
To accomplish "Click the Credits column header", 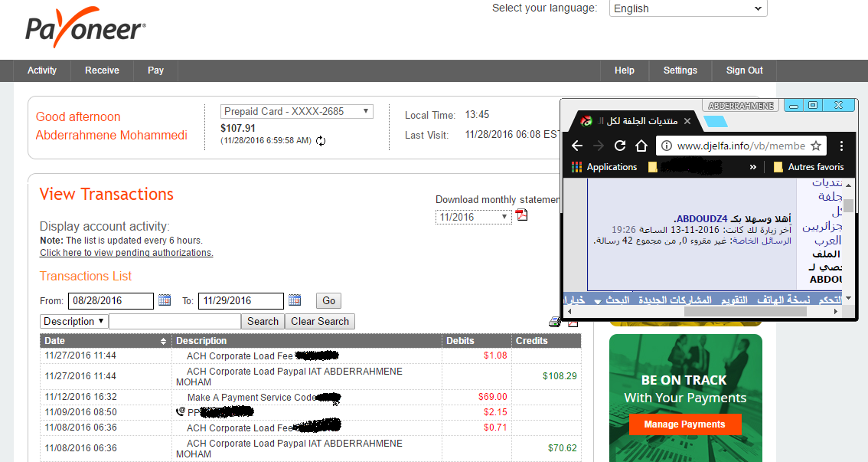I will coord(547,341).
